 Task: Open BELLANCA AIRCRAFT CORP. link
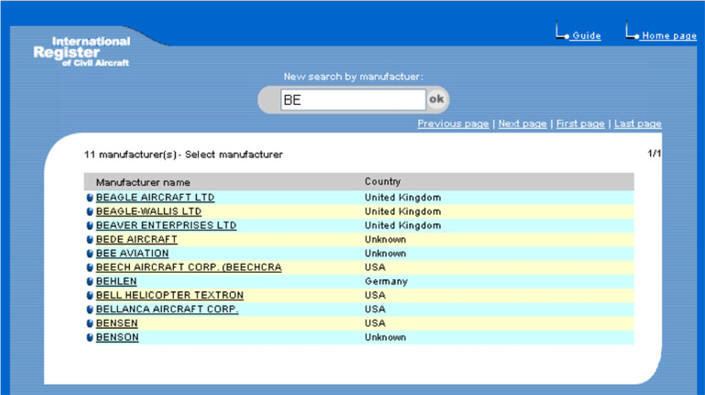167,309
